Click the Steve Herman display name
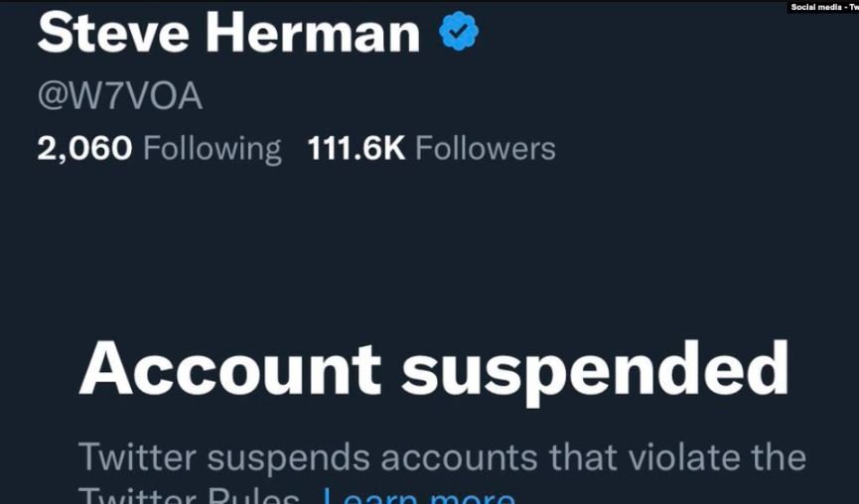Viewport: 859px width, 504px height. tap(228, 33)
